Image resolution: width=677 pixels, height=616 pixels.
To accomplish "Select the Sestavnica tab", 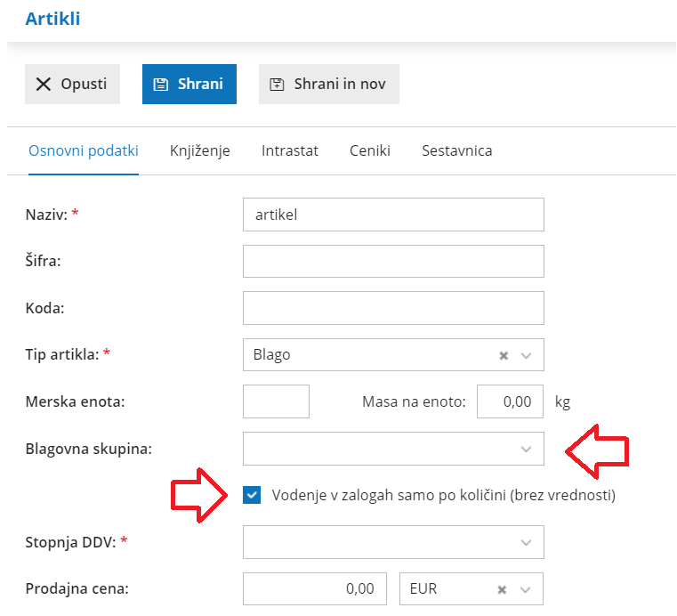I will pos(456,150).
